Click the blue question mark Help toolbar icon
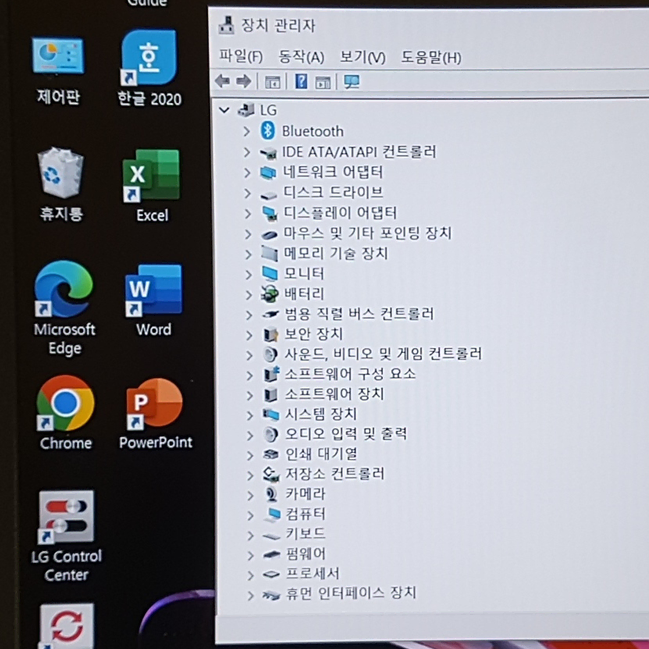The image size is (649, 649). pyautogui.click(x=301, y=81)
